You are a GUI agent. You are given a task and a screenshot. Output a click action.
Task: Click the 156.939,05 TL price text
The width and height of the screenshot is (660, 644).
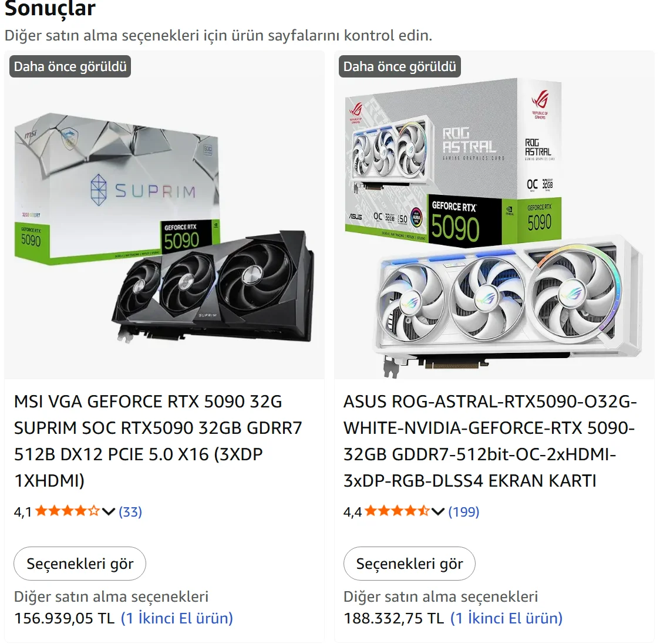[65, 618]
